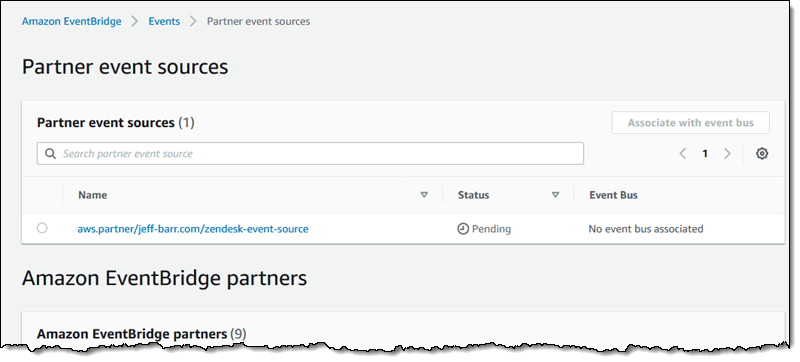
Task: Sort by Name column triangle
Action: pyautogui.click(x=424, y=195)
